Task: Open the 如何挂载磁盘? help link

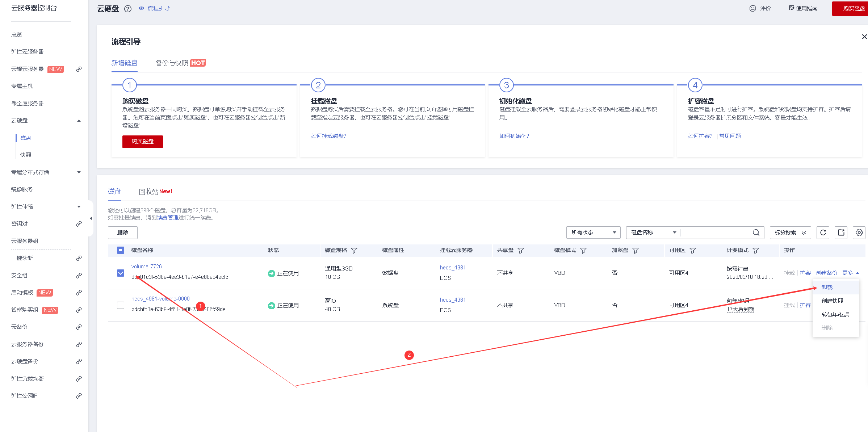Action: (x=328, y=136)
